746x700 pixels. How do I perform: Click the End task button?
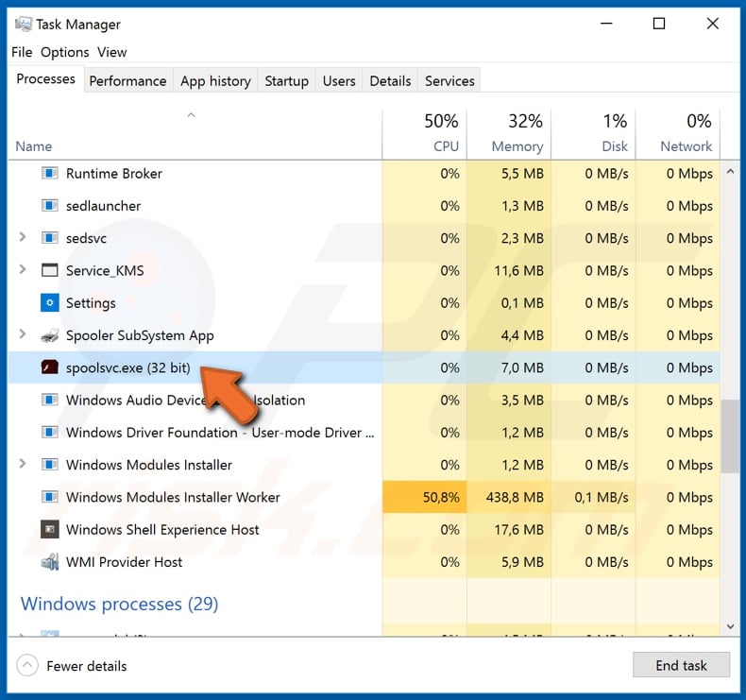coord(681,665)
